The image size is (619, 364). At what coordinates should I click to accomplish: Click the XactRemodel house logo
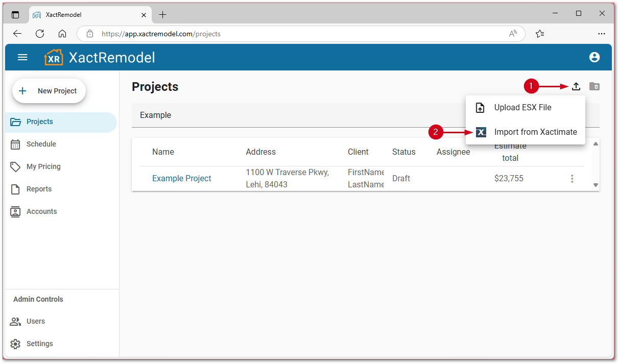[54, 57]
